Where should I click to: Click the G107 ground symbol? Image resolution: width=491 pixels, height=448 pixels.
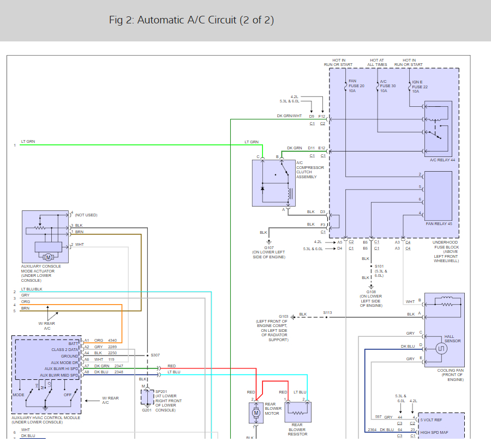(268, 242)
